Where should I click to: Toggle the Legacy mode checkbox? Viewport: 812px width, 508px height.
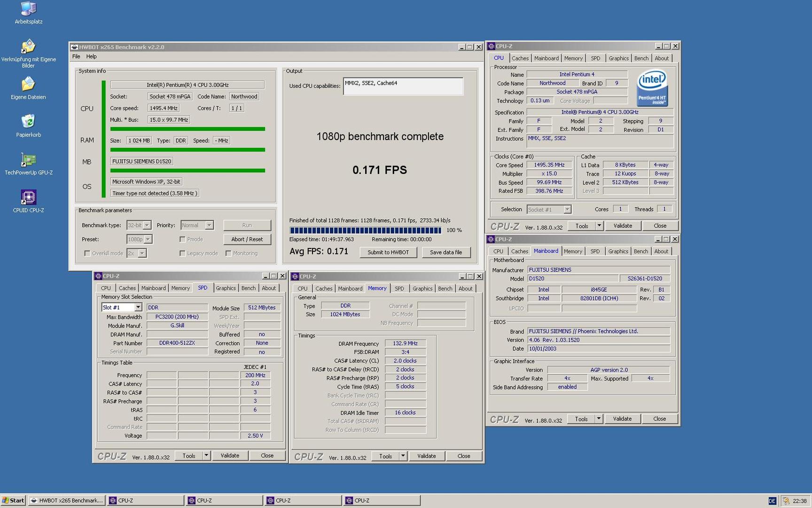coord(182,254)
